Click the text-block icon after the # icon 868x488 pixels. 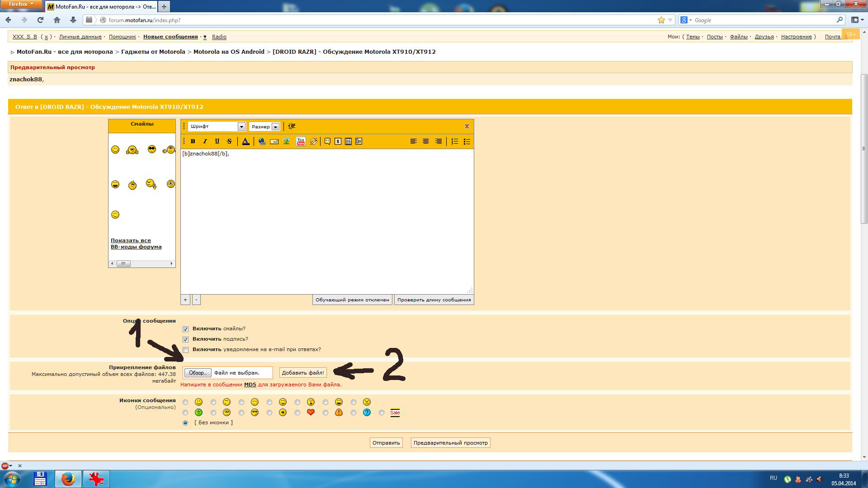pyautogui.click(x=348, y=141)
